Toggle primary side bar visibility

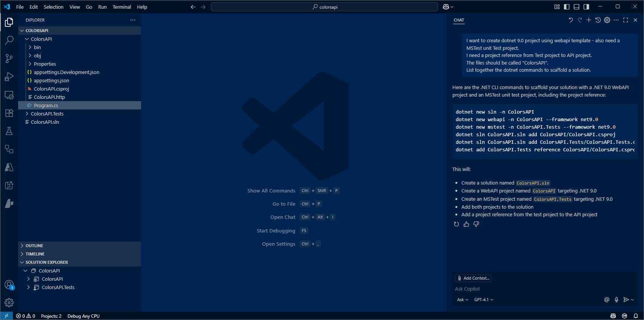567,7
